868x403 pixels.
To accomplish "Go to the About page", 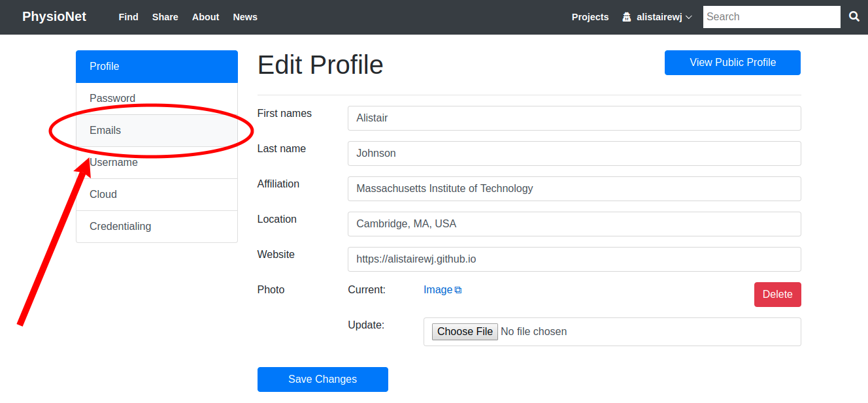I will [205, 17].
